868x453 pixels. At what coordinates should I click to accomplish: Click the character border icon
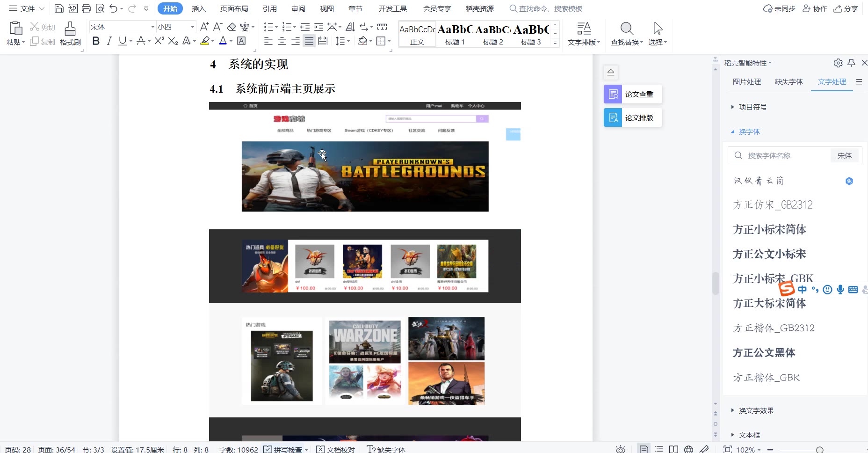tap(241, 41)
